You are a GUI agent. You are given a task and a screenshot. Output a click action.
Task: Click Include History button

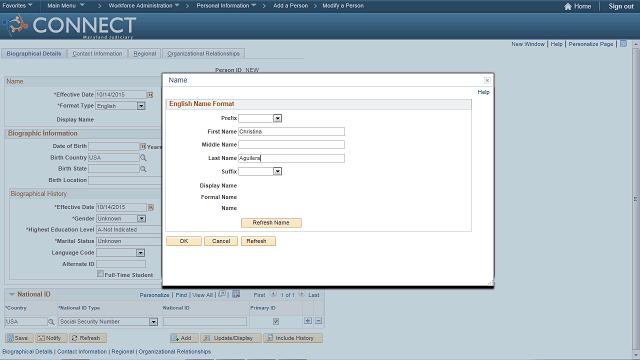point(293,338)
